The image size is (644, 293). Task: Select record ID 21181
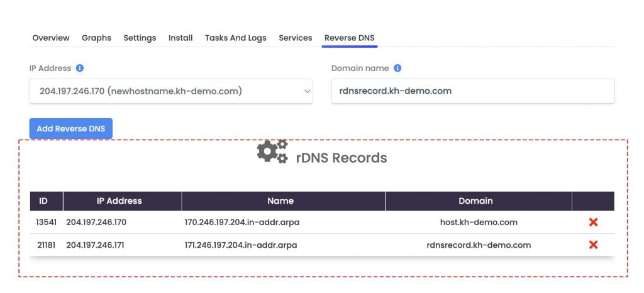[46, 245]
